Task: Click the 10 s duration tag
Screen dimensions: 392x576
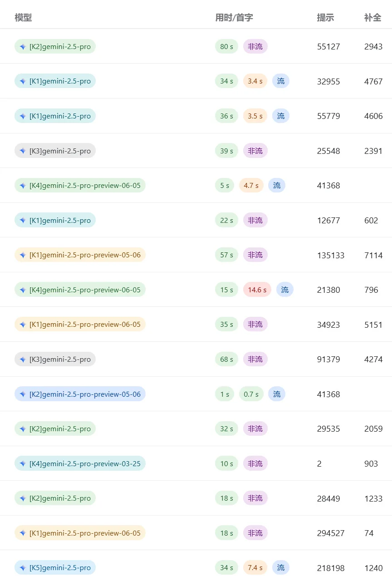Action: tap(226, 463)
